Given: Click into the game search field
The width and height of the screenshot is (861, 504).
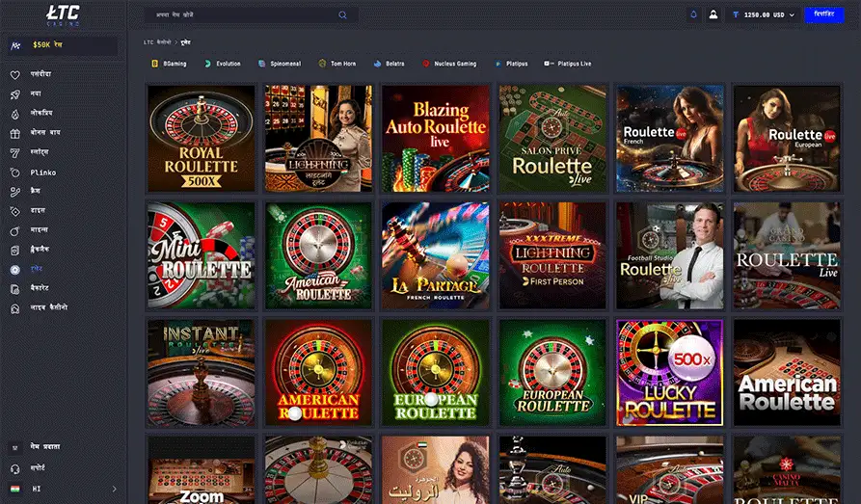Looking at the screenshot, I should click(x=252, y=14).
